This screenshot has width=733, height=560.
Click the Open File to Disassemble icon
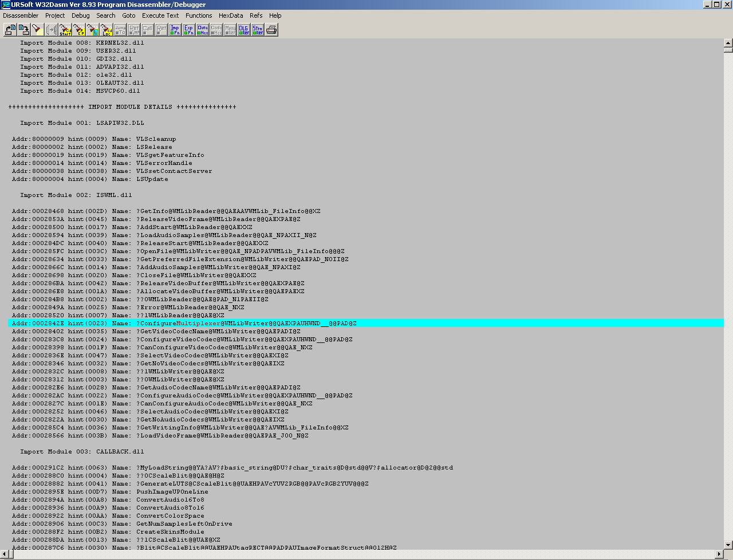[10, 29]
